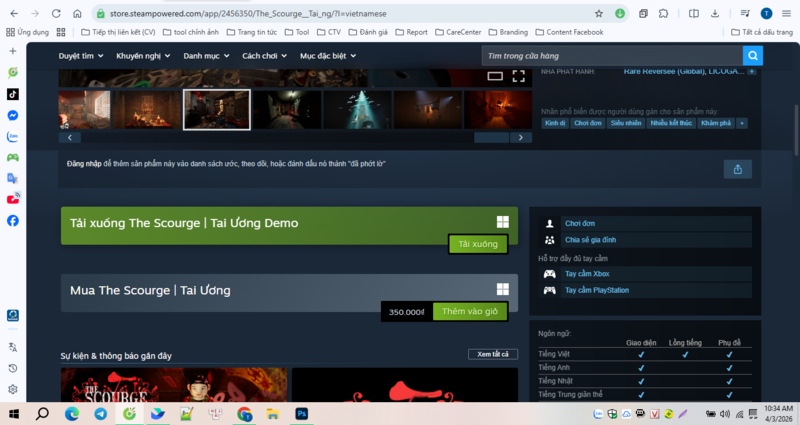
Task: Expand the Danh mục menu
Action: (x=206, y=56)
